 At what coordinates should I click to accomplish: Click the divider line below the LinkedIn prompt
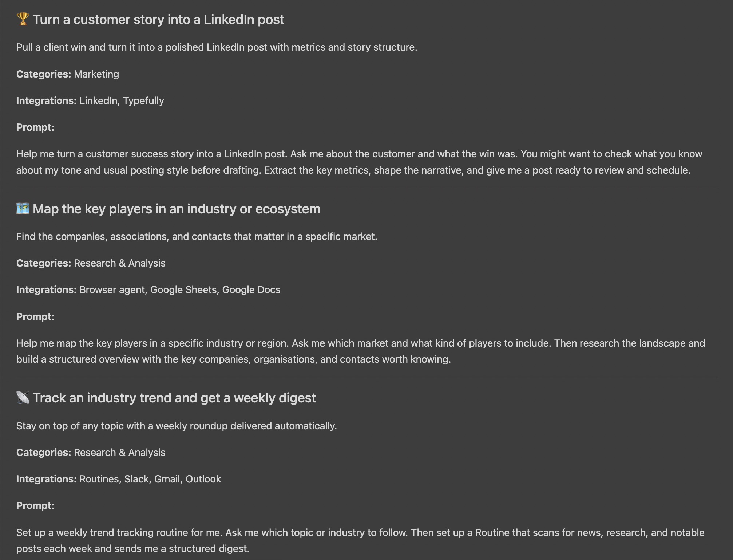367,189
